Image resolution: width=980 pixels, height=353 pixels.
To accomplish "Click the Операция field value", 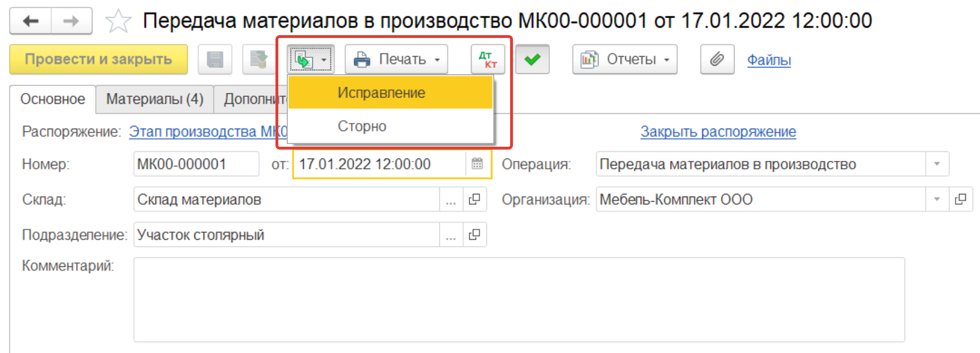I will point(761,164).
